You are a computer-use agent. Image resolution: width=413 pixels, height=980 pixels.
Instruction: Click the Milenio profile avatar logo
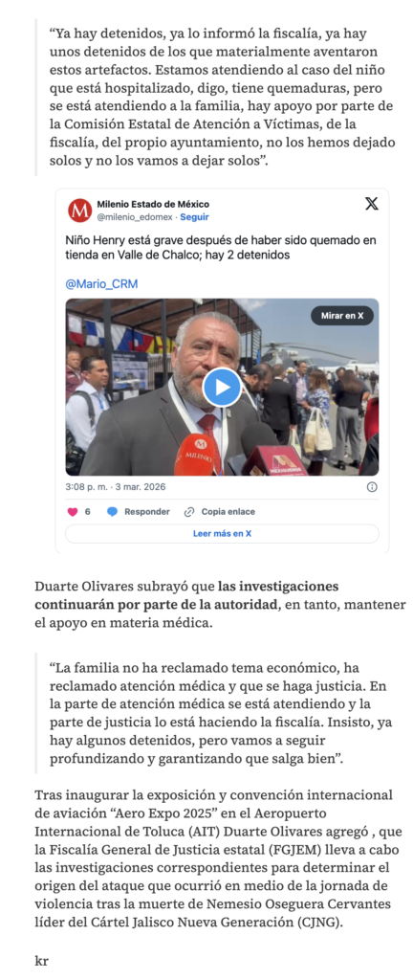(x=80, y=210)
